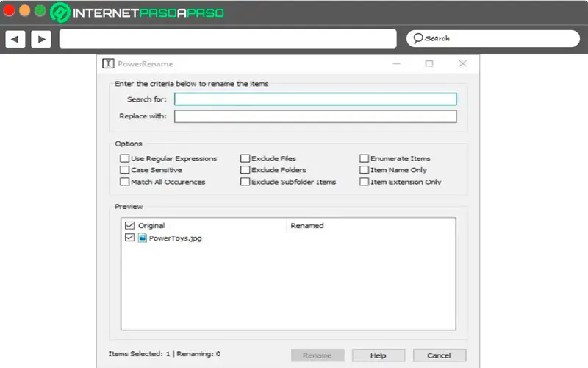The width and height of the screenshot is (588, 368).
Task: Click the orange window dot
Action: point(25,10)
